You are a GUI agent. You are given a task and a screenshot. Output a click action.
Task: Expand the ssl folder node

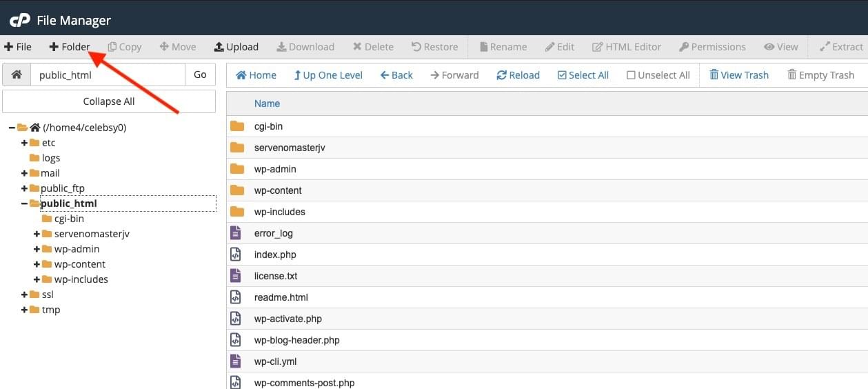tap(25, 295)
